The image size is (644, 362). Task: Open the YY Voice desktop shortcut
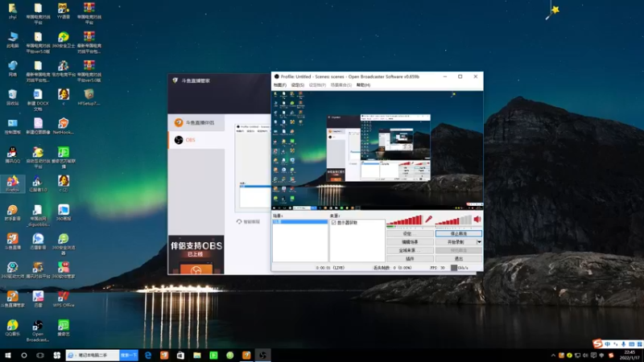pyautogui.click(x=64, y=10)
